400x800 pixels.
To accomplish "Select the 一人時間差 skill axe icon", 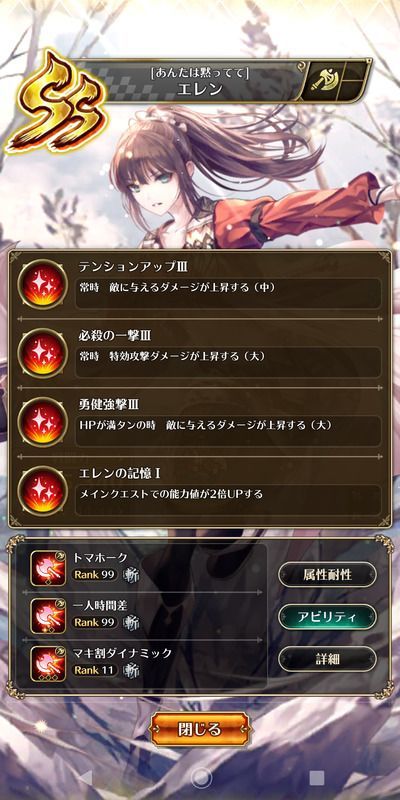I will [48, 616].
